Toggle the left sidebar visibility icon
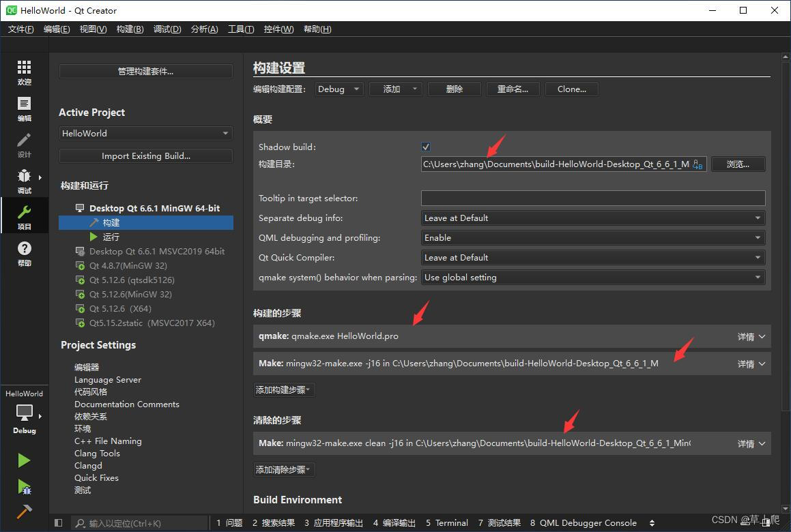 58,523
